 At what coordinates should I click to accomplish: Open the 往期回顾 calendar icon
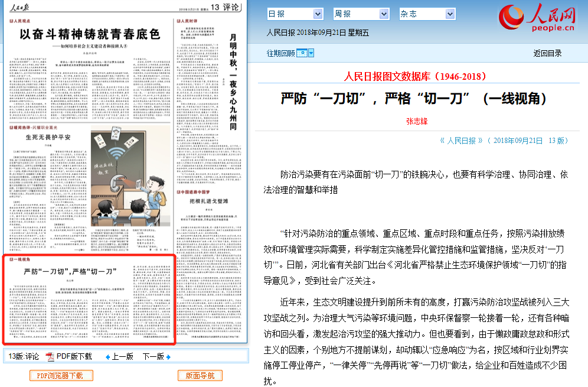[x=302, y=53]
